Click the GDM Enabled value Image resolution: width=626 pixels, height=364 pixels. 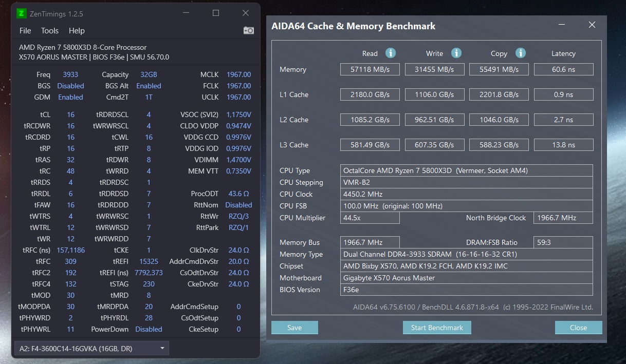click(70, 97)
